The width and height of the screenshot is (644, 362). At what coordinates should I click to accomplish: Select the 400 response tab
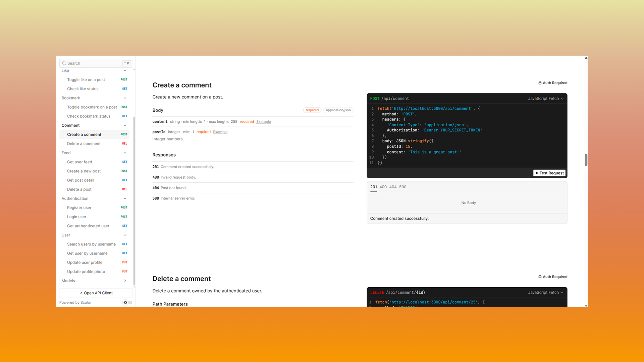tap(383, 187)
